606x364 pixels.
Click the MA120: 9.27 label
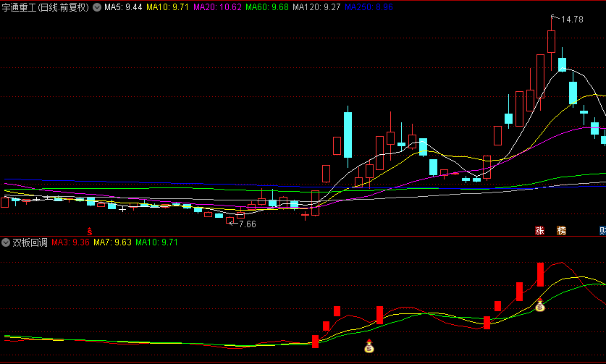pos(316,7)
